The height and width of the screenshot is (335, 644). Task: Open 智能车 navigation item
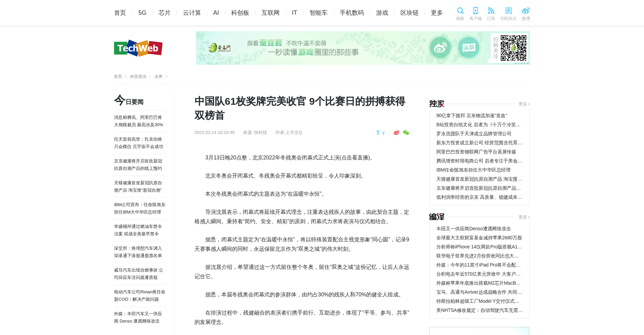tap(319, 13)
